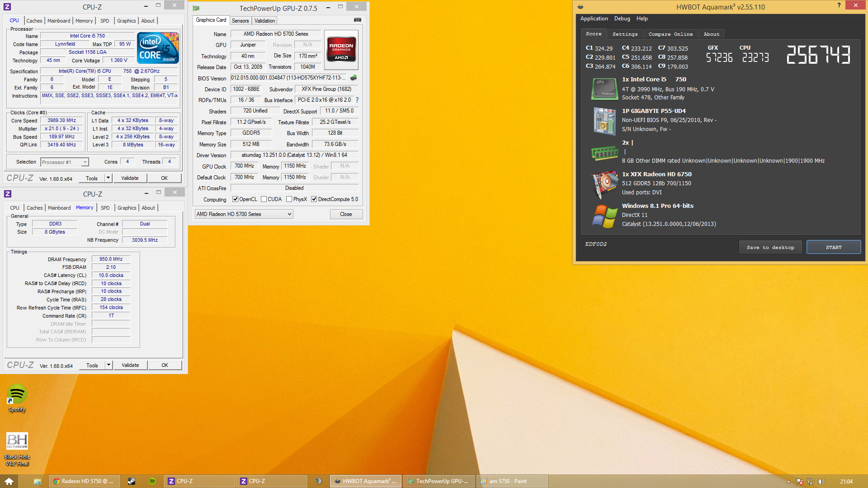Open the About tab in Aquamark
This screenshot has width=868, height=488.
[x=712, y=34]
